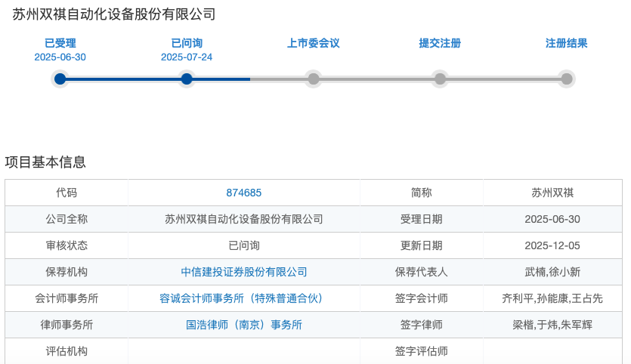Click the 已受理 stage circle marker

pos(60,79)
